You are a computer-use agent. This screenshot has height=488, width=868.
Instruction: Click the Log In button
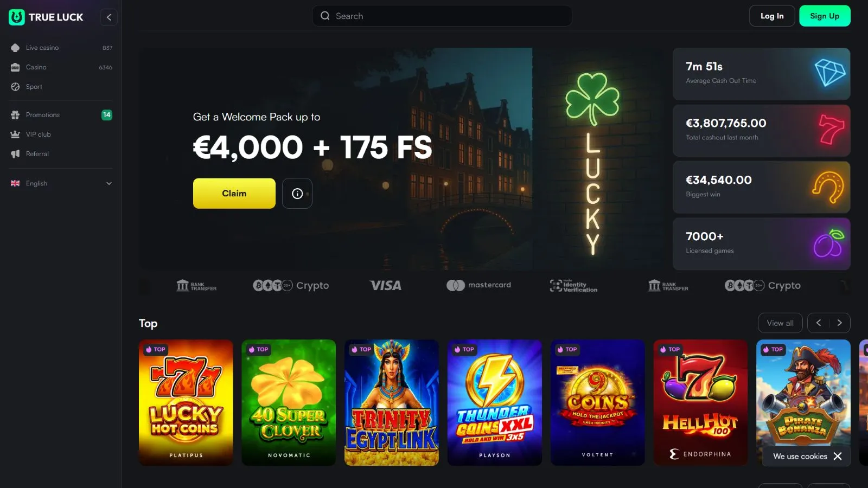772,16
